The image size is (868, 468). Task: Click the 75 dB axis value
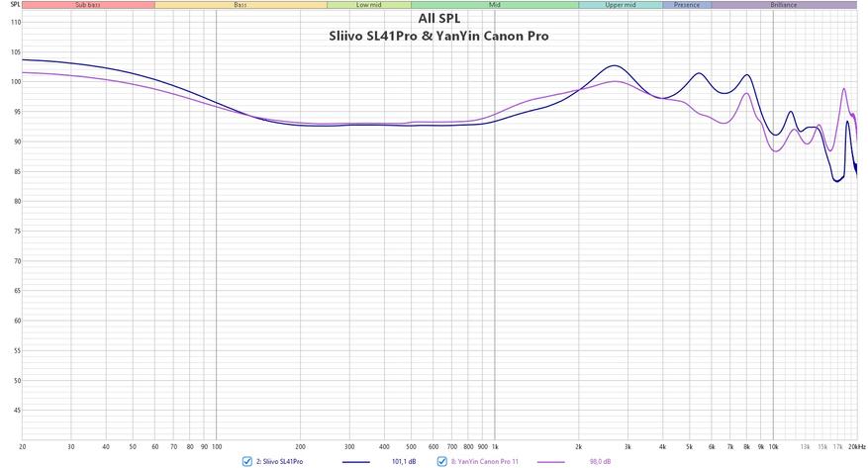coord(17,232)
